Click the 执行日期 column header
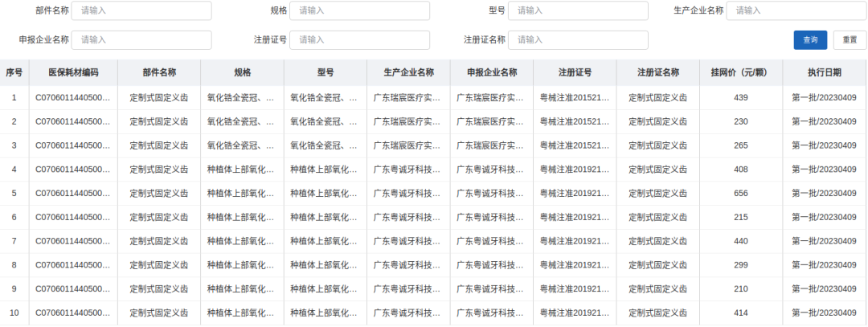Screen dimensions: 868x327 pos(825,72)
